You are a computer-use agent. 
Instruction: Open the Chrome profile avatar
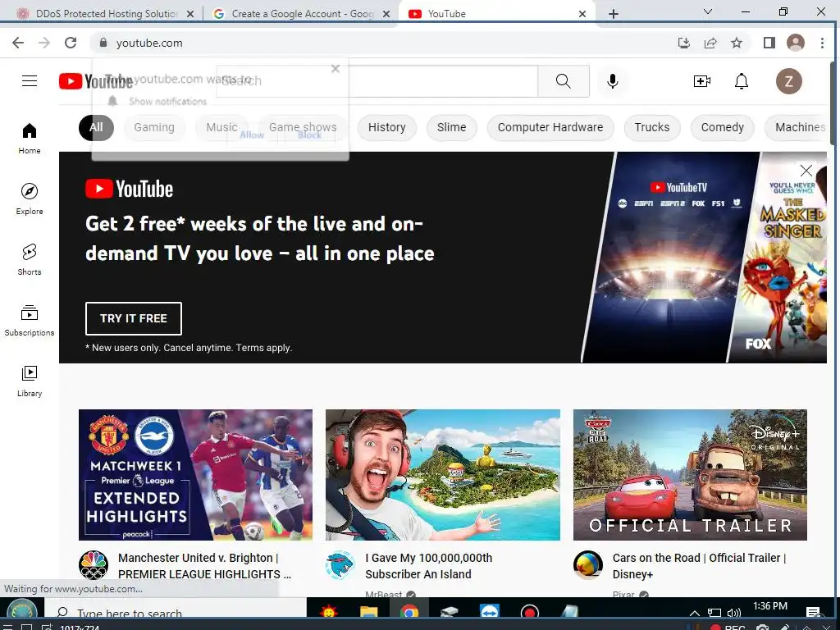pyautogui.click(x=796, y=43)
